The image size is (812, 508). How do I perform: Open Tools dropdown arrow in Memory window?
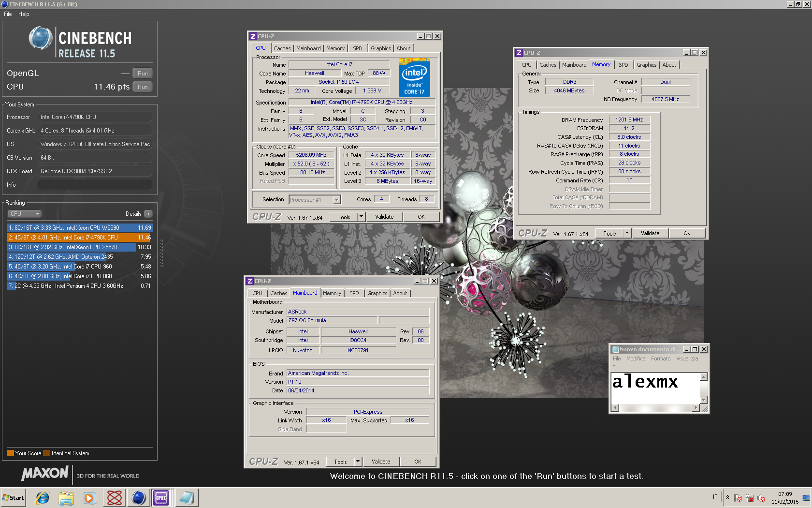click(x=627, y=233)
